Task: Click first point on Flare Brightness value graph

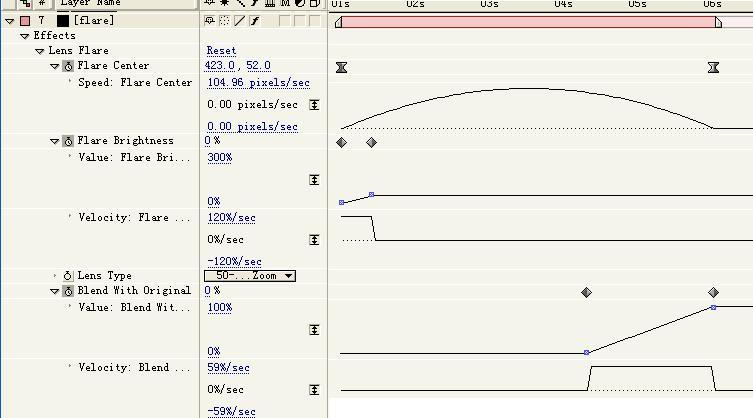Action: tap(341, 202)
